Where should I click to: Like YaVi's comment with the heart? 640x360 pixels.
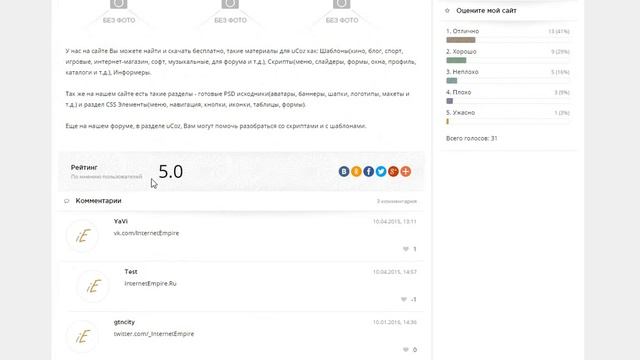click(406, 249)
